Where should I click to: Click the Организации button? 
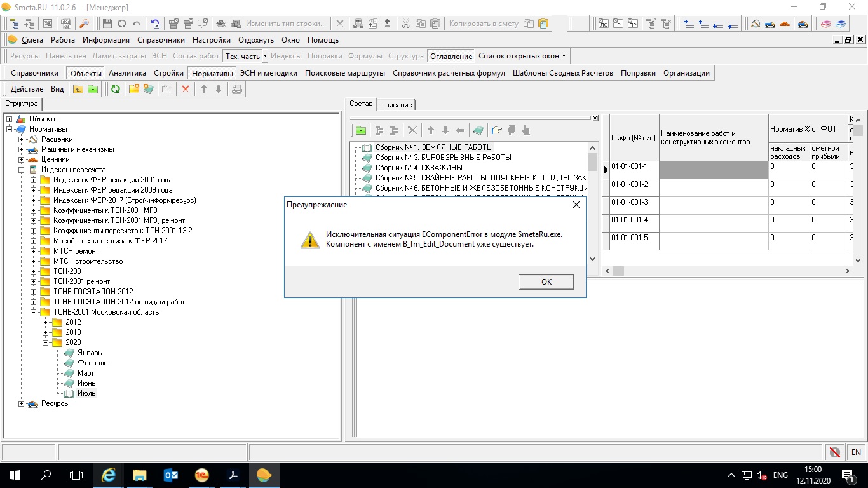(686, 73)
